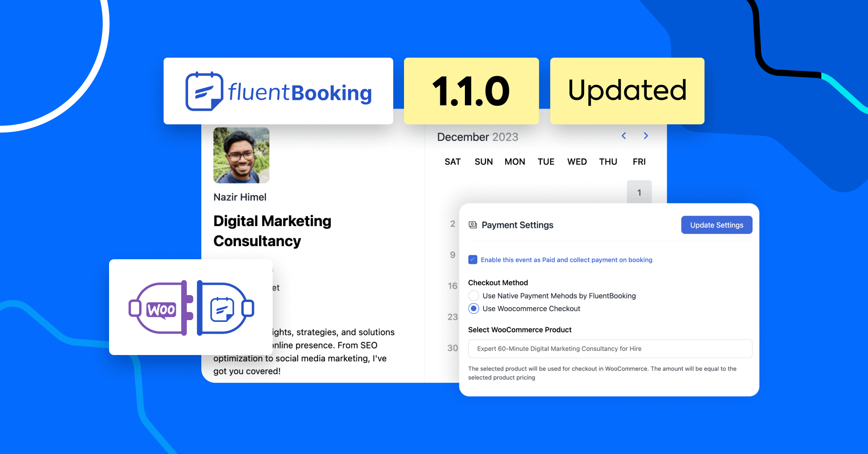
Task: Click the 'selected product will be used' note
Action: tap(603, 373)
